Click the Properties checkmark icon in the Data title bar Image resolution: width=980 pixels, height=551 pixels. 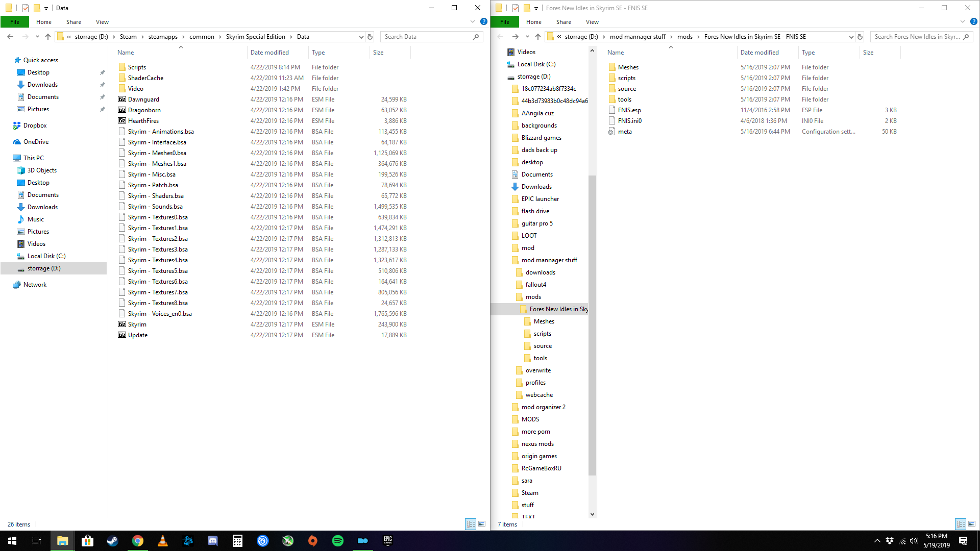click(x=25, y=8)
